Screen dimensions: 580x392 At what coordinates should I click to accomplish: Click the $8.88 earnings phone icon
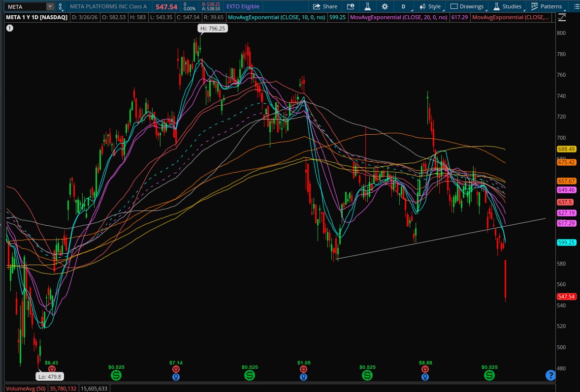[x=425, y=369]
